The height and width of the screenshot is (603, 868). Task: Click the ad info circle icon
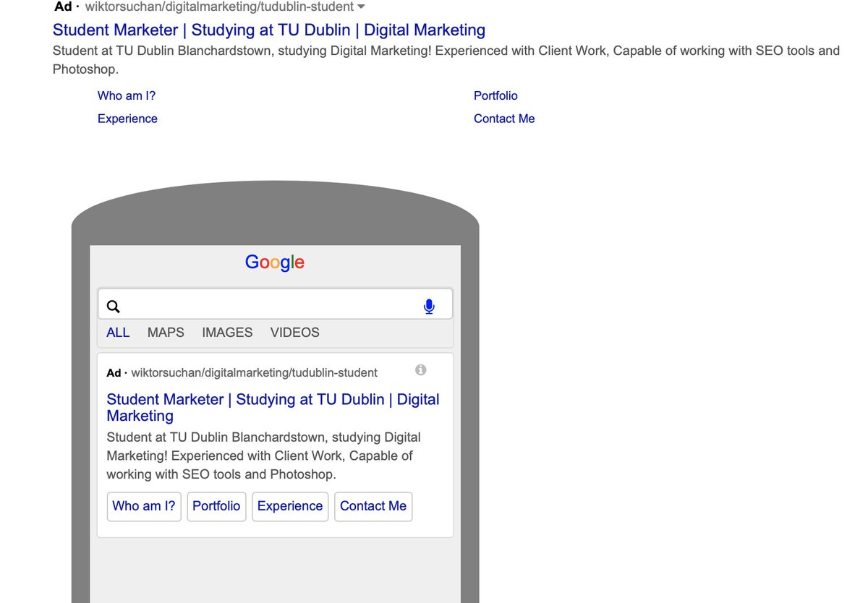[x=421, y=370]
